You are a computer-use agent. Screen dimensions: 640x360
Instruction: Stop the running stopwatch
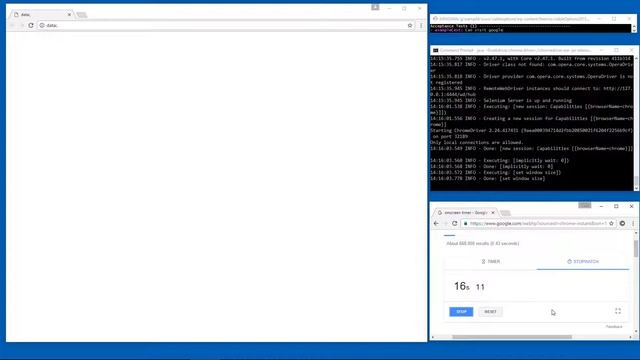461,312
